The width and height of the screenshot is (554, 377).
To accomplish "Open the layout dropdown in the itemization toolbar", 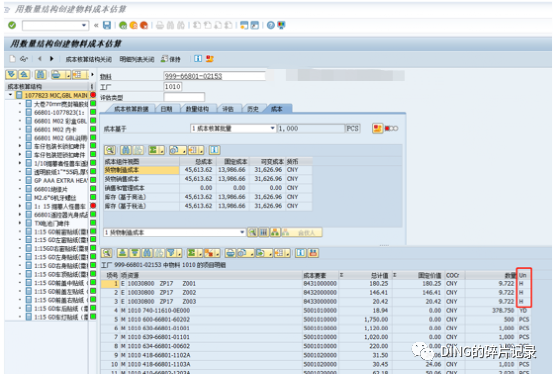I will pos(289,253).
